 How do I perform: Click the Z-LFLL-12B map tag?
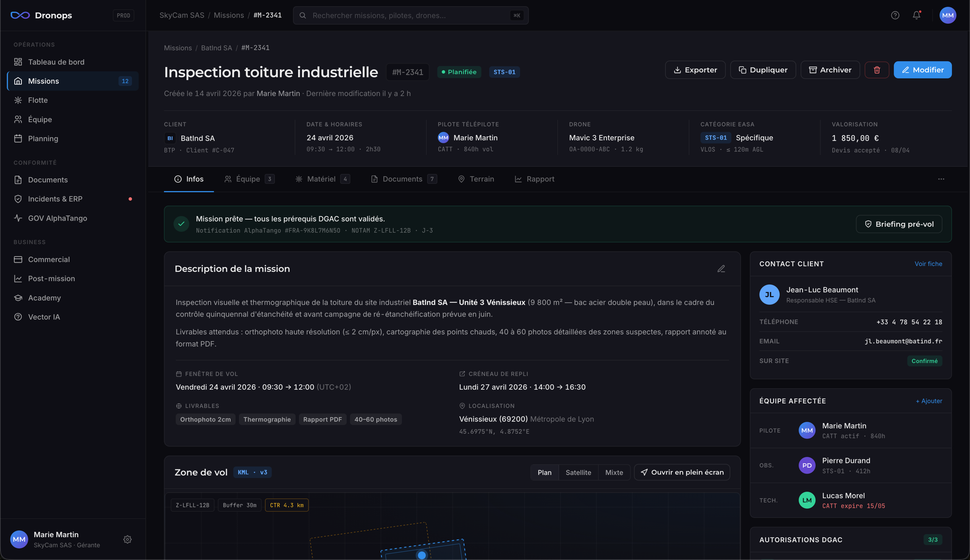pyautogui.click(x=193, y=505)
